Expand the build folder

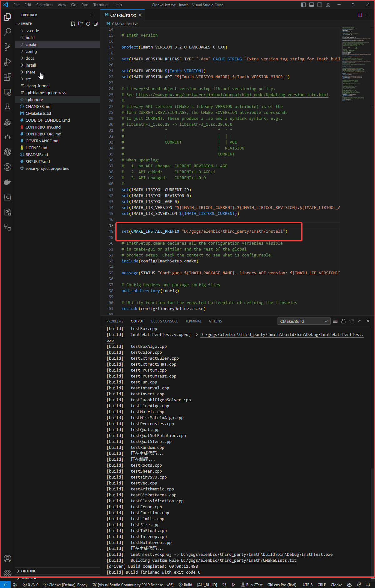[58, 38]
